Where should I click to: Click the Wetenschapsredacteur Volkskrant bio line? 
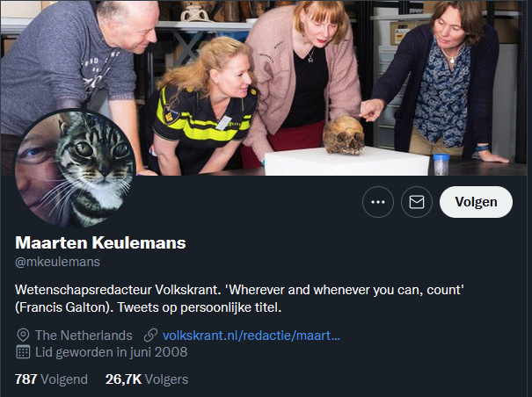click(239, 290)
